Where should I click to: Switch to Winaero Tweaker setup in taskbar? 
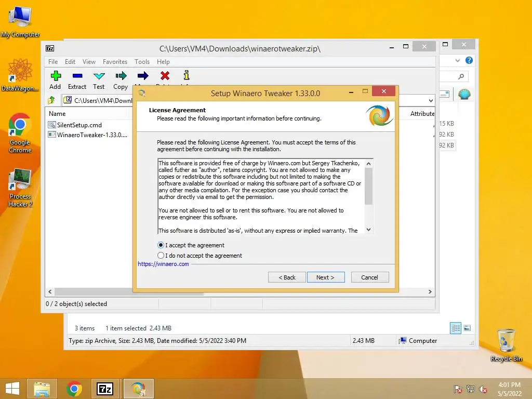[x=138, y=389]
